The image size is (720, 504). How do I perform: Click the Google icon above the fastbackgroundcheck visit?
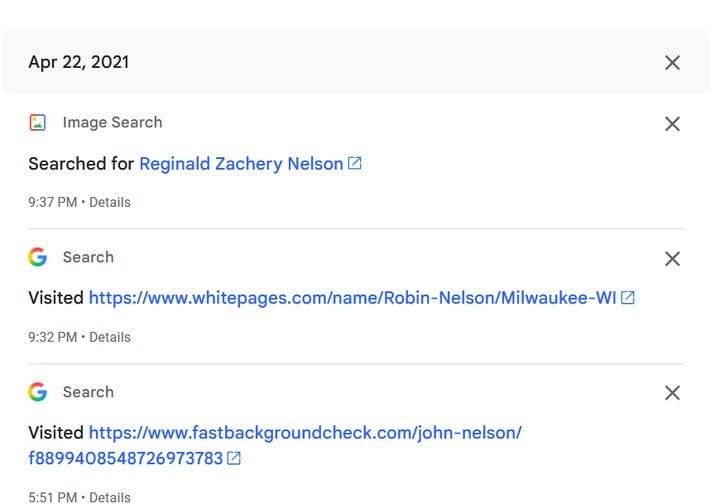click(38, 392)
